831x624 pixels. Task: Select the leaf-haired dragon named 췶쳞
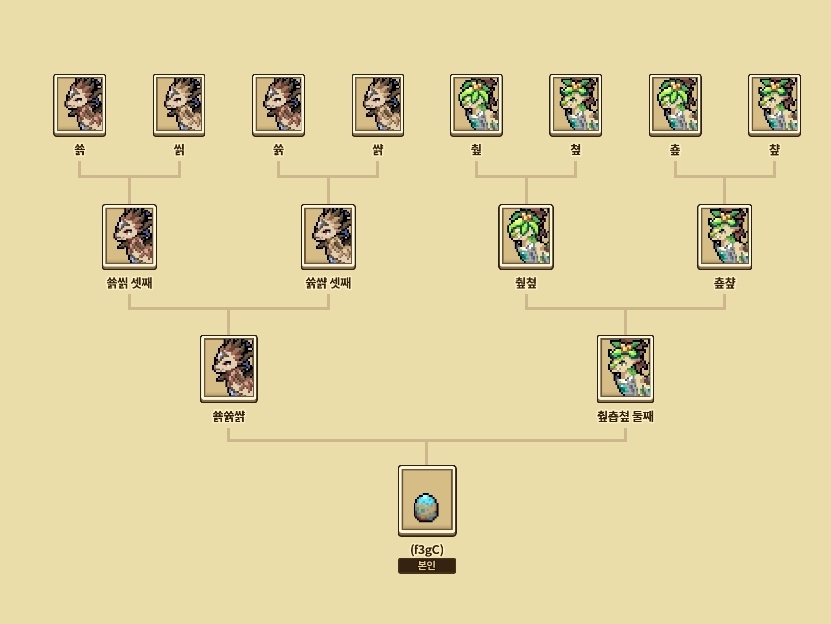(526, 236)
